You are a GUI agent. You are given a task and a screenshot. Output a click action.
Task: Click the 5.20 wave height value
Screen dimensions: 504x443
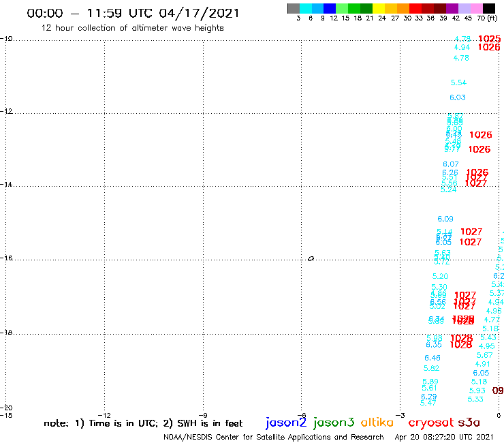point(440,276)
